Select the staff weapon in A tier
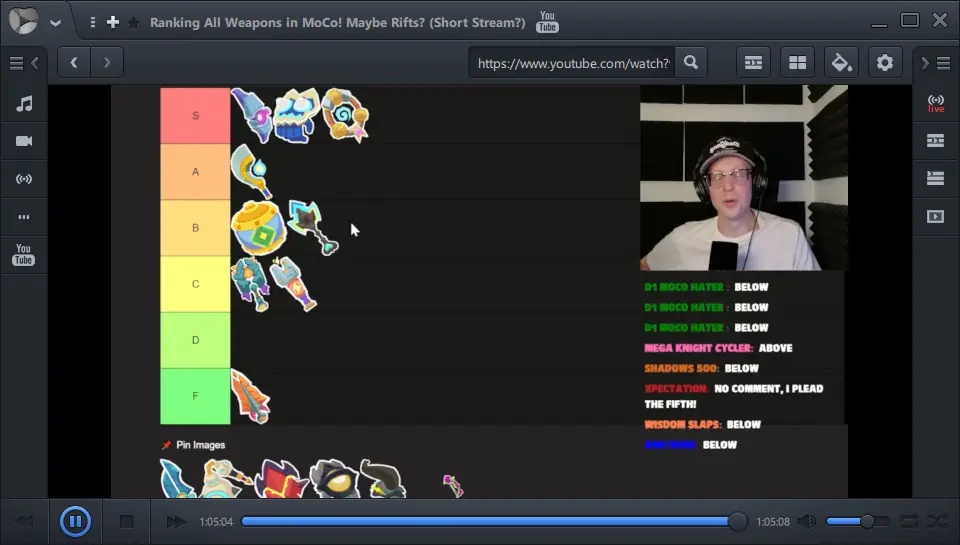This screenshot has width=960, height=545. pyautogui.click(x=252, y=171)
